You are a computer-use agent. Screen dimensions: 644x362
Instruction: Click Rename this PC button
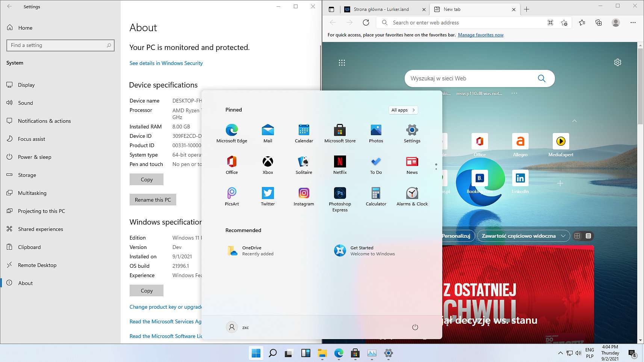pos(153,200)
